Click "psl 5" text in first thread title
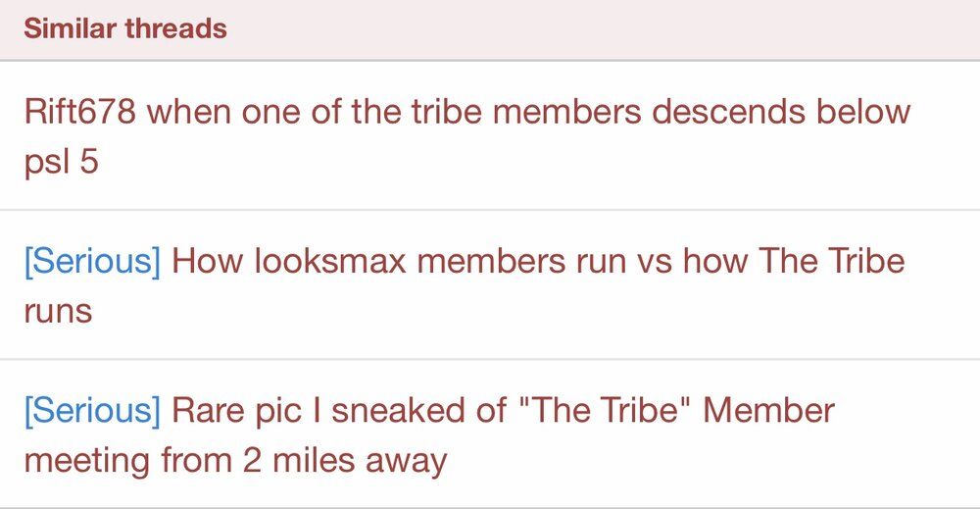Screen dimensions: 980x509 pyautogui.click(x=61, y=162)
